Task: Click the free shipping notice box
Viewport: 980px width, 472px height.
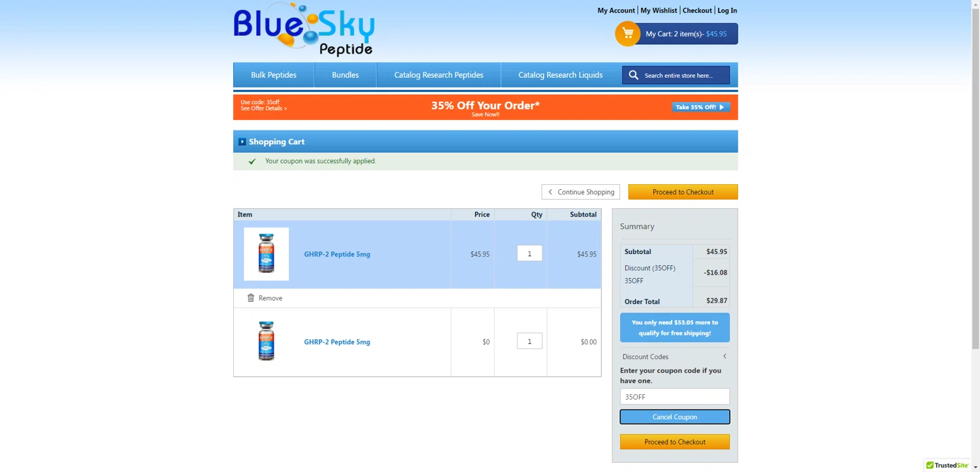Action: (x=675, y=327)
